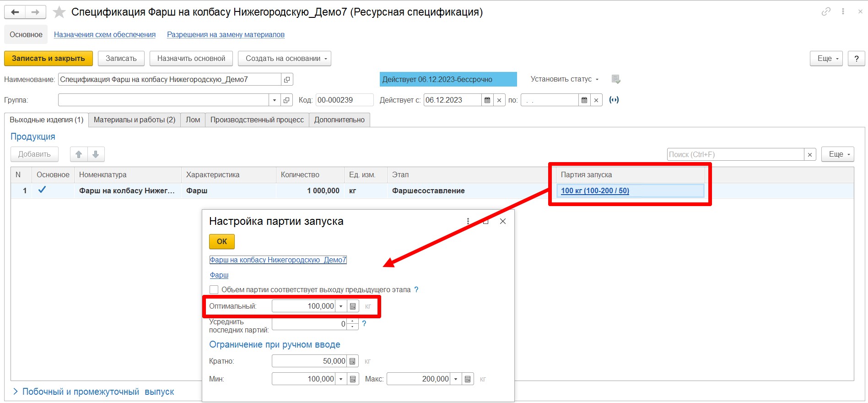The image size is (868, 403).
Task: Click move row down arrow
Action: pos(96,154)
